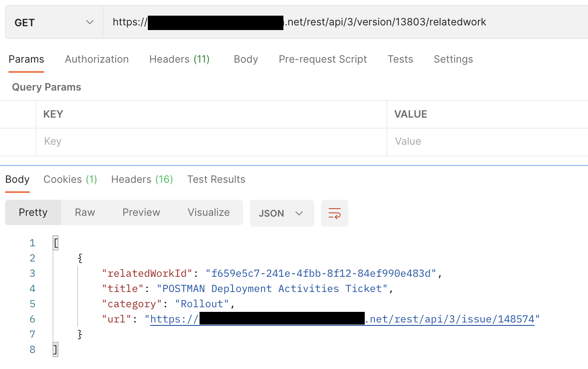
Task: Select the response Body tab
Action: point(17,179)
